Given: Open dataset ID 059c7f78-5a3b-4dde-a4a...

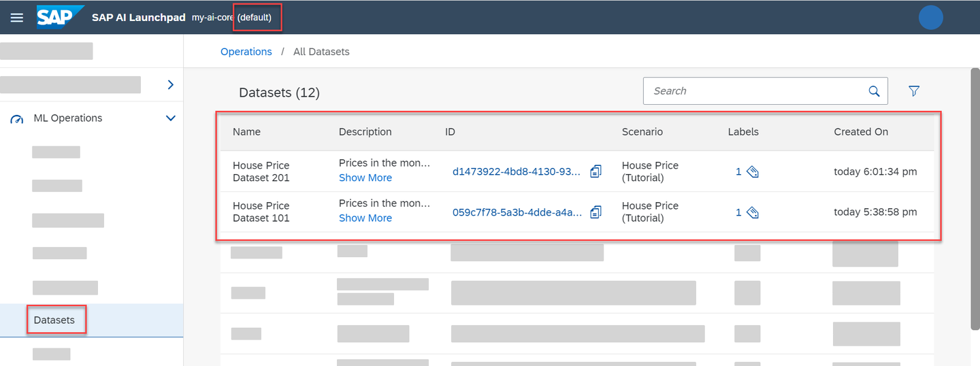Looking at the screenshot, I should 517,212.
